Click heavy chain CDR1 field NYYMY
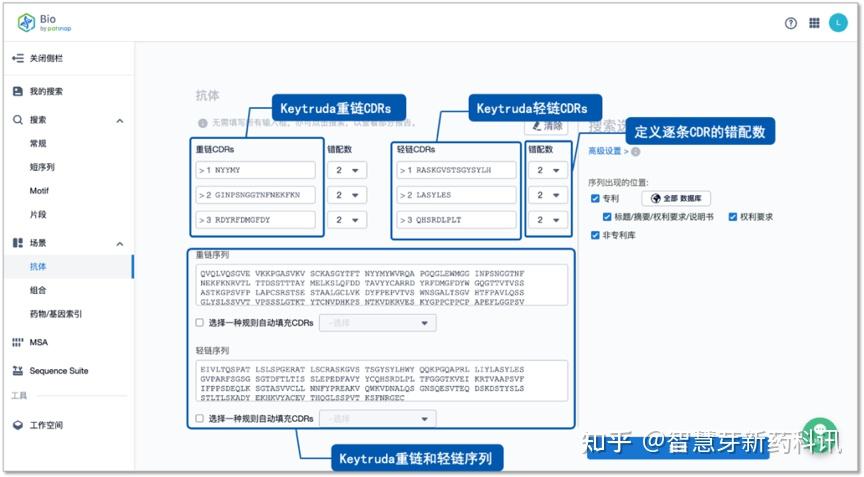Viewport: 864px width, 477px height. coord(256,170)
